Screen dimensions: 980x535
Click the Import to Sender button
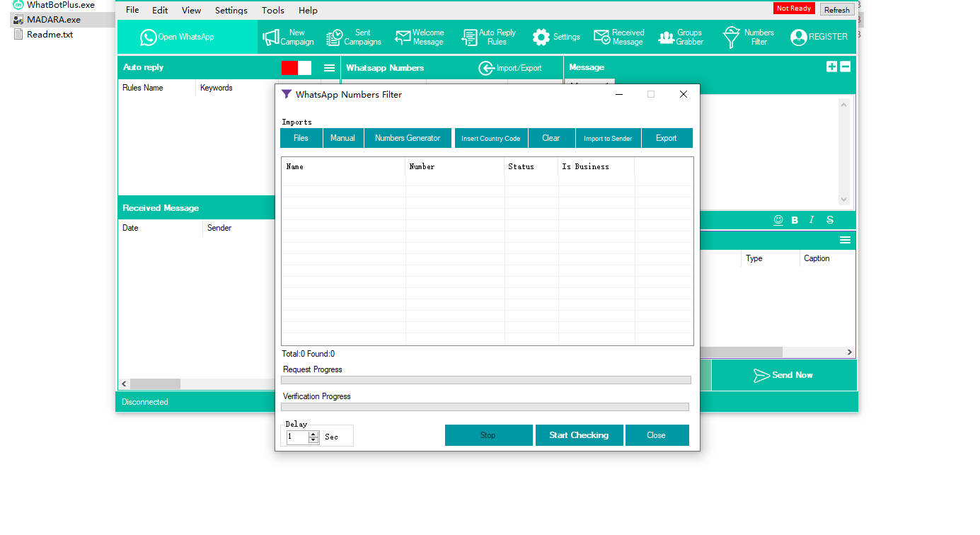click(x=608, y=138)
